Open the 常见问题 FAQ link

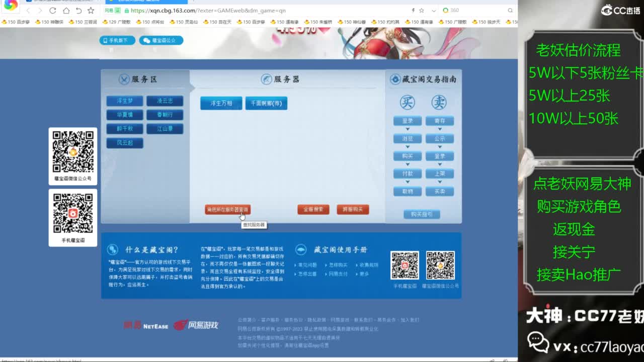pyautogui.click(x=307, y=265)
